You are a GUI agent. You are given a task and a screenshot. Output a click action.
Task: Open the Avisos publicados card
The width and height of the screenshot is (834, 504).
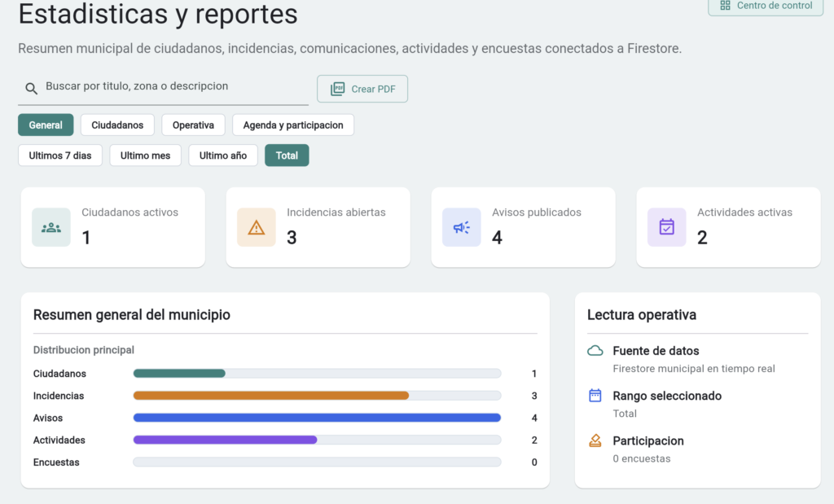[x=524, y=227]
